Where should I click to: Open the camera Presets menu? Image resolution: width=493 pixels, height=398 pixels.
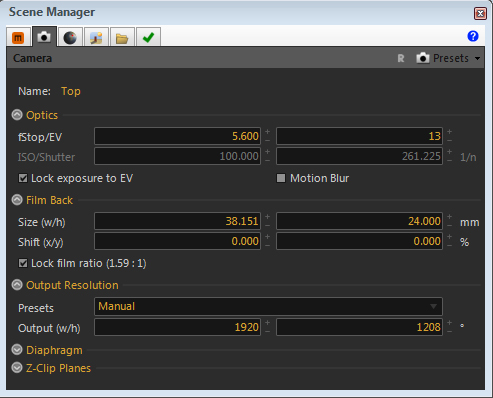(448, 58)
